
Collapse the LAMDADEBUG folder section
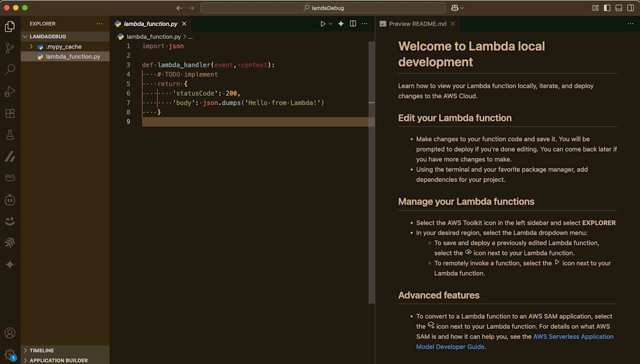pos(65,37)
